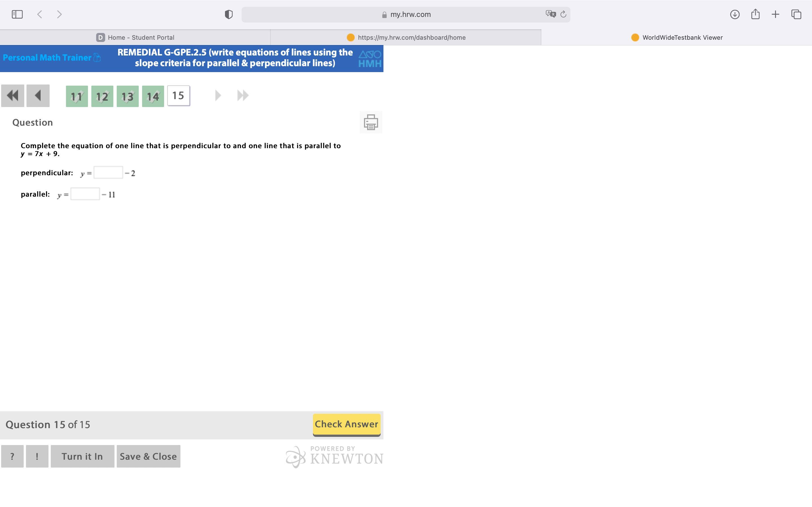The image size is (812, 507).
Task: Jump to first question double-arrow button
Action: [x=13, y=96]
